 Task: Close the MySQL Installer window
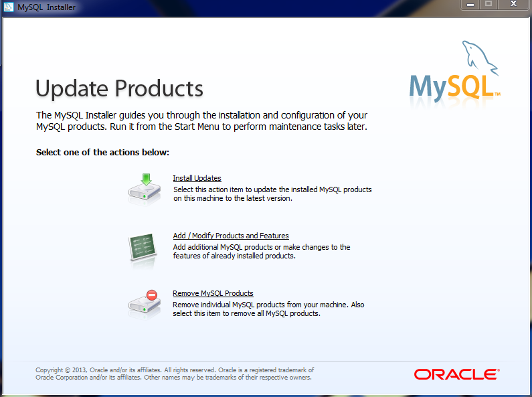(x=512, y=5)
